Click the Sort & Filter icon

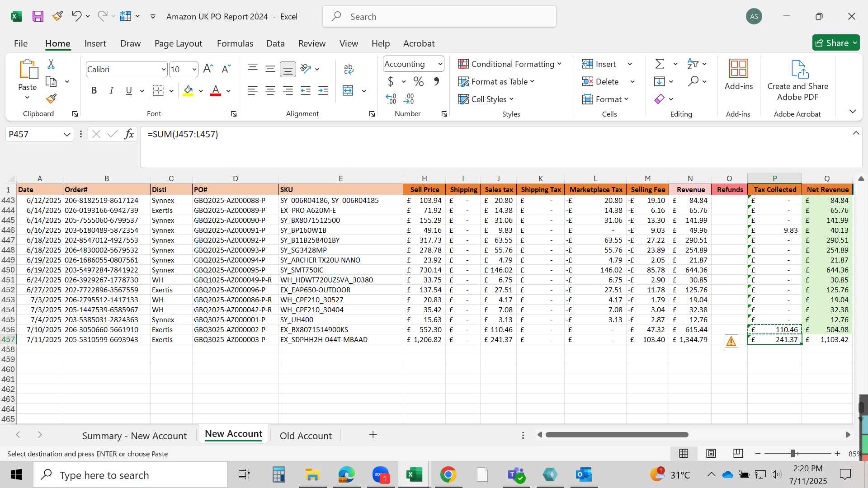(693, 64)
